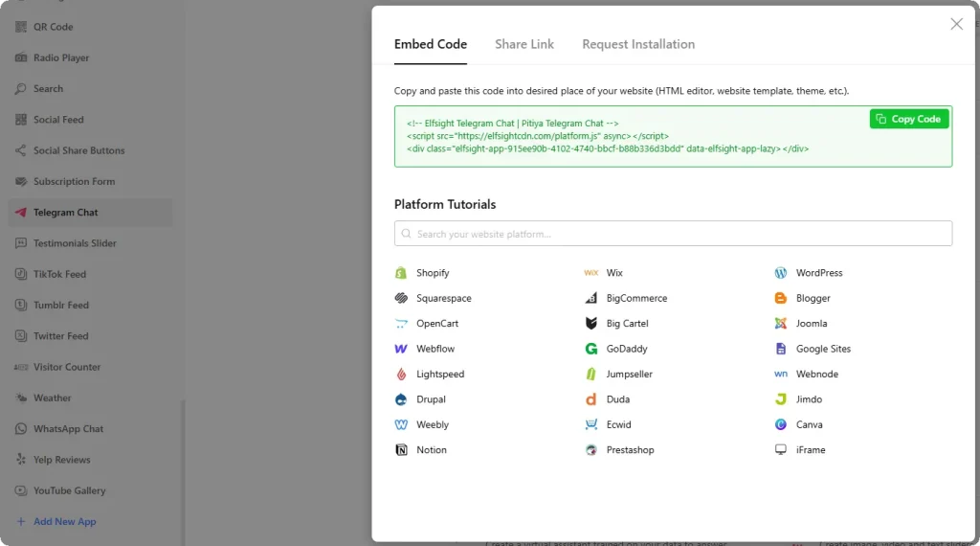Viewport: 980px width, 546px height.
Task: Click the Ecwid cart icon
Action: 590,424
